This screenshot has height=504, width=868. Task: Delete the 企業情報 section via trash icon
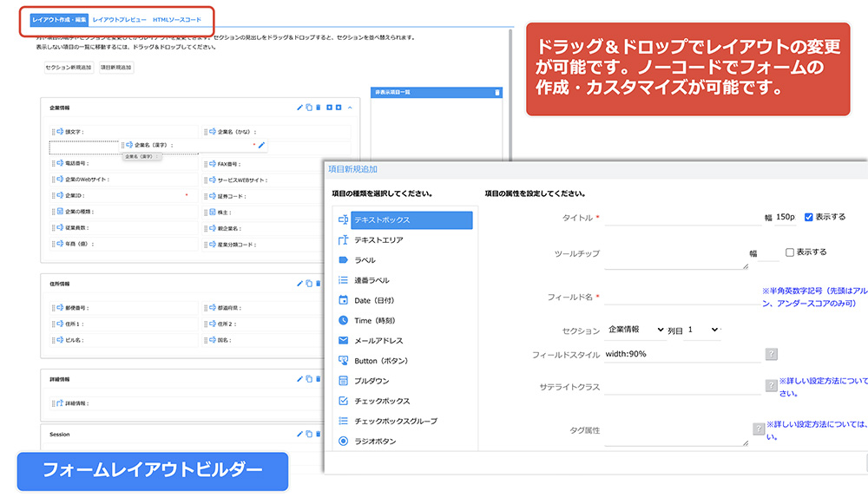(319, 108)
